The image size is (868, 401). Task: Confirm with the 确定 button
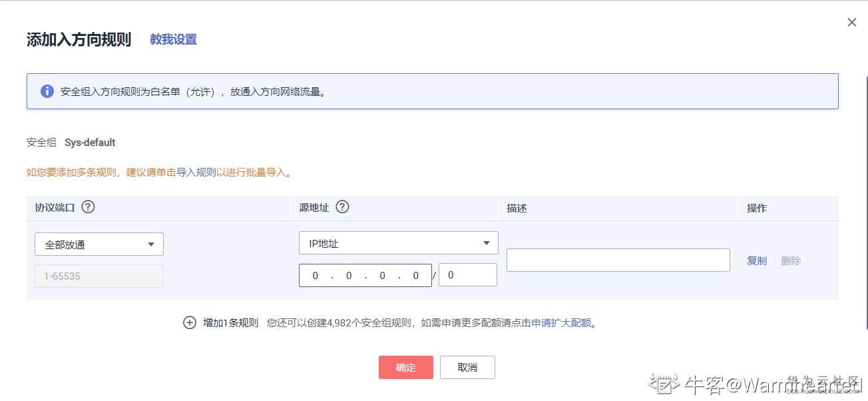pos(405,367)
